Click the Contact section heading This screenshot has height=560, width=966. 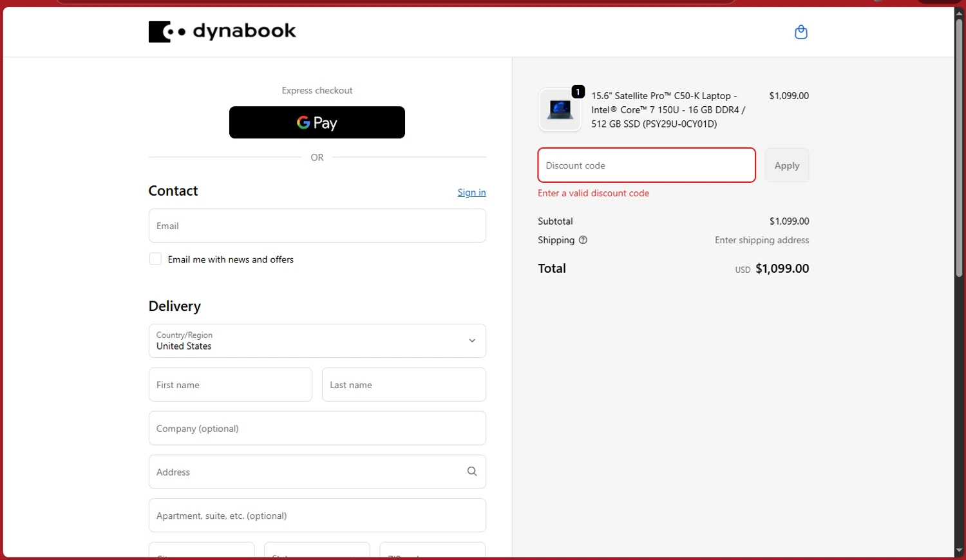coord(173,191)
